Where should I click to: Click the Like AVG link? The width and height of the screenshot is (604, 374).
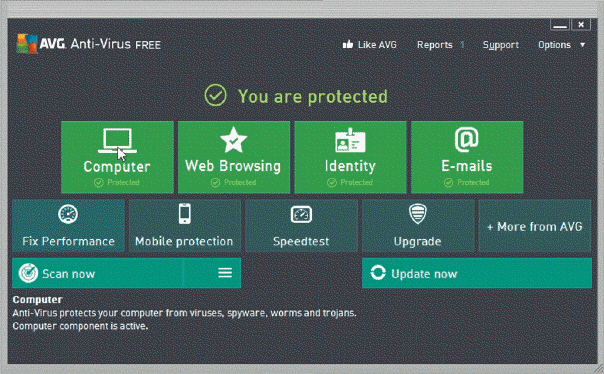pos(377,45)
